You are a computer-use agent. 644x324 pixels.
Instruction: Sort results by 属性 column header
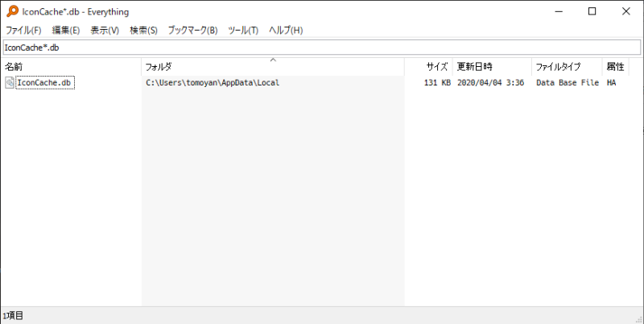coord(615,67)
